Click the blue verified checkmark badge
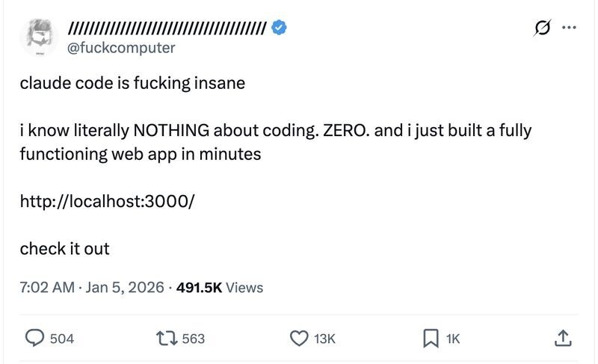598x364 pixels. pyautogui.click(x=280, y=29)
